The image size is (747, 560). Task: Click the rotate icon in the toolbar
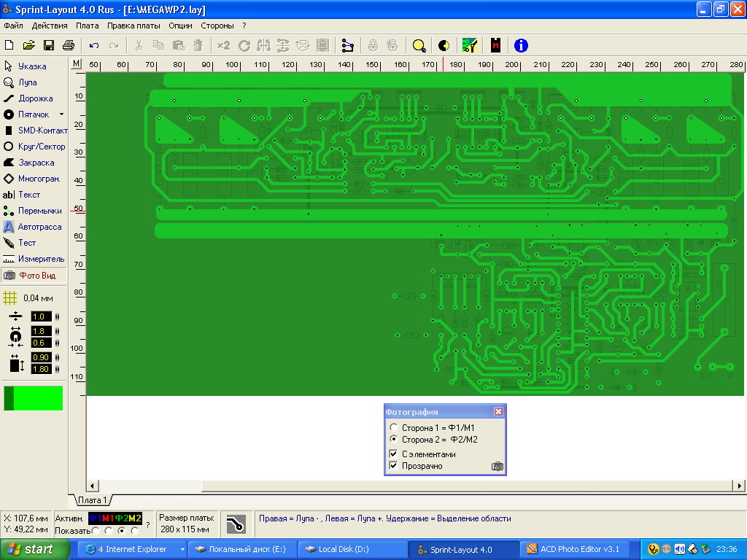point(244,46)
